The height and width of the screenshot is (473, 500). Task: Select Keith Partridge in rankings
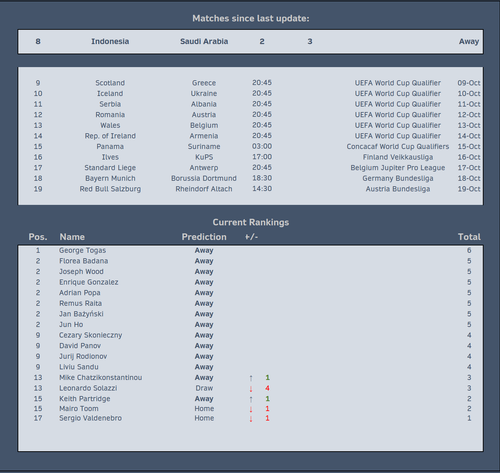pos(84,399)
